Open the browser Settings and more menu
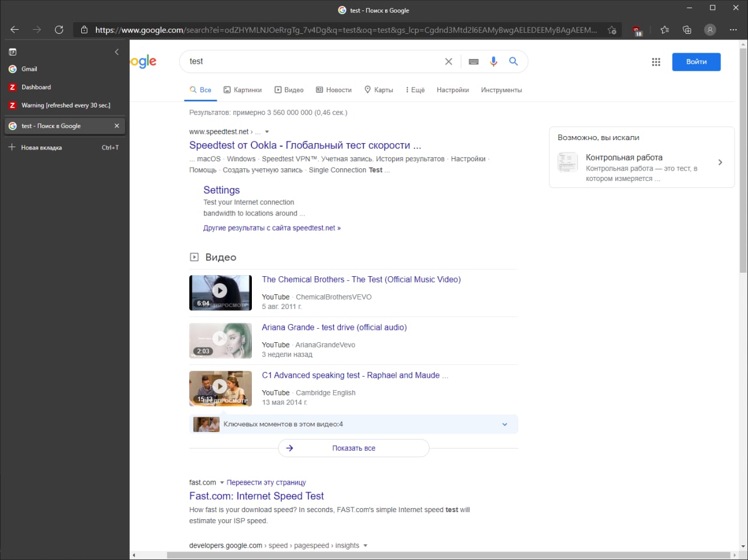 (733, 30)
